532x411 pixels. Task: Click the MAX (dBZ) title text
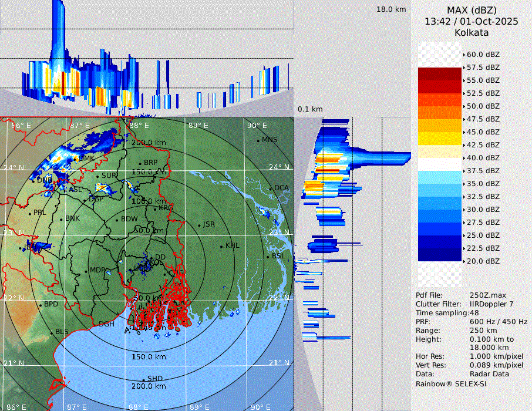pyautogui.click(x=471, y=10)
